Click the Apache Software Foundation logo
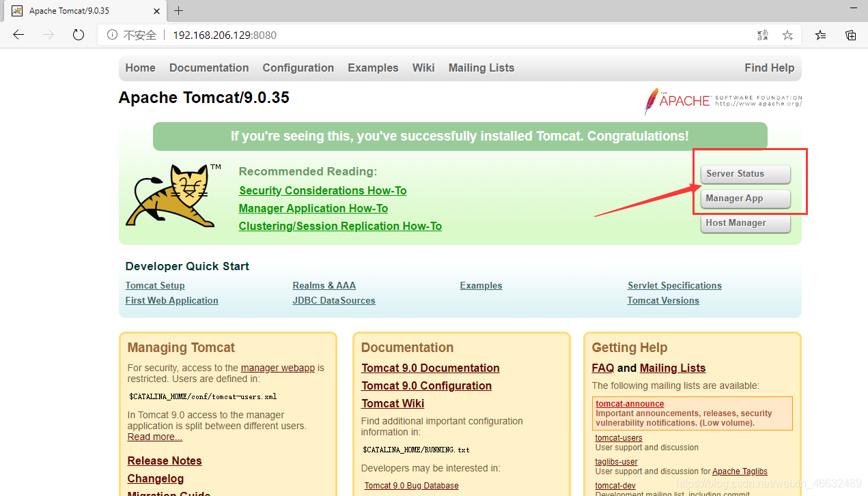 click(723, 101)
